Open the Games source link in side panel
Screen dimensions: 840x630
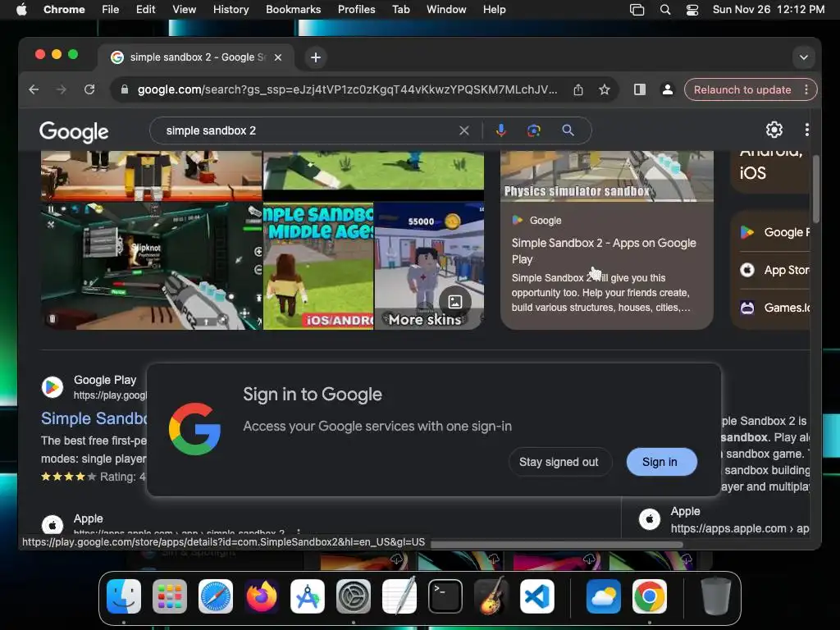(775, 308)
